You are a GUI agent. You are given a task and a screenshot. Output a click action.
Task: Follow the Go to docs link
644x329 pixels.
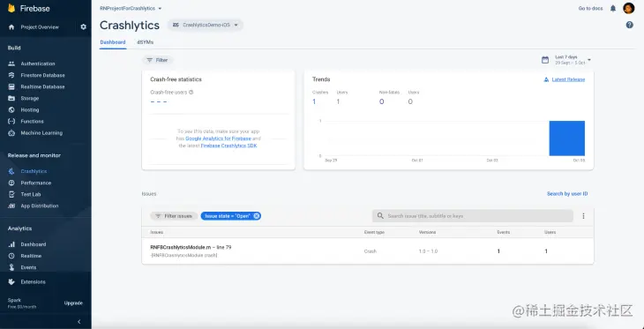click(x=590, y=8)
